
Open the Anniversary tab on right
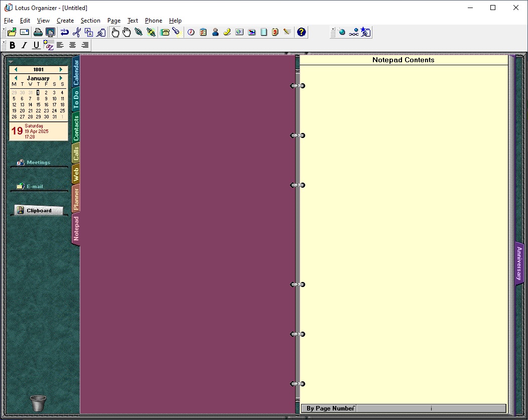pos(519,263)
